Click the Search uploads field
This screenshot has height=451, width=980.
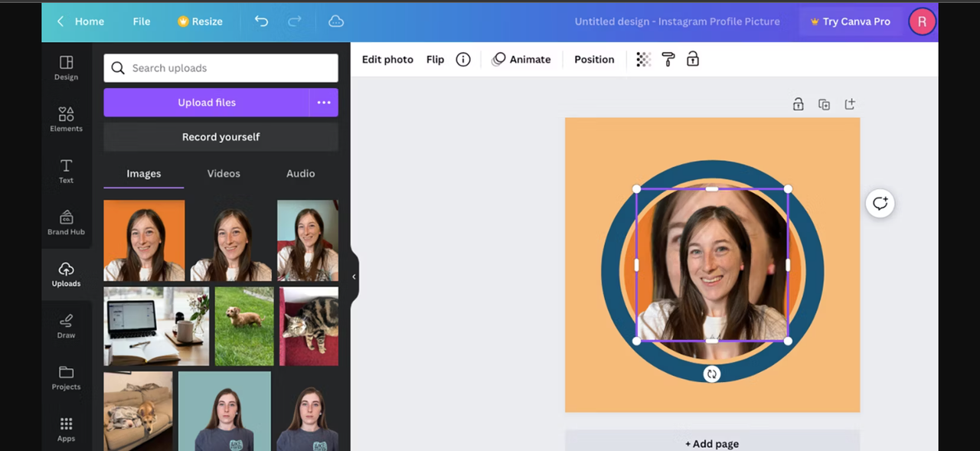(221, 68)
